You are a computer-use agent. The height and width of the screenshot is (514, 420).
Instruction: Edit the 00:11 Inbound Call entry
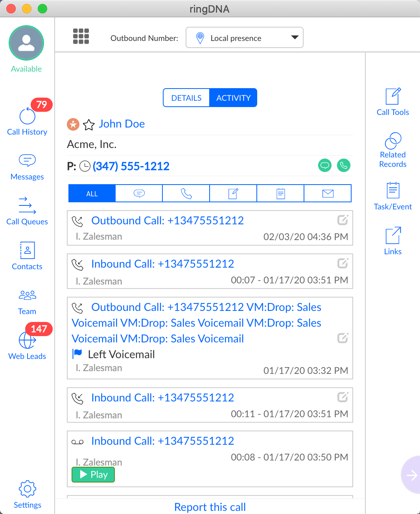pos(343,397)
